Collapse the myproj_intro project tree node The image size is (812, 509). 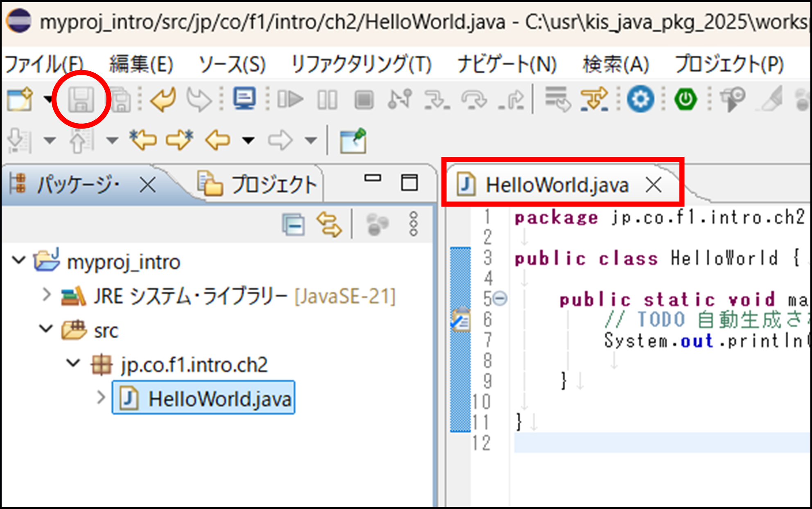click(18, 260)
